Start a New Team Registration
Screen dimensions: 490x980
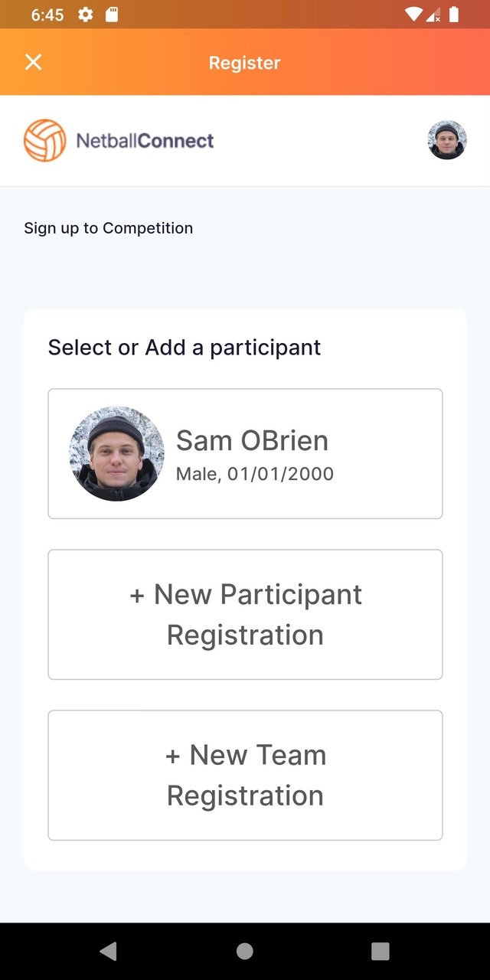[245, 775]
